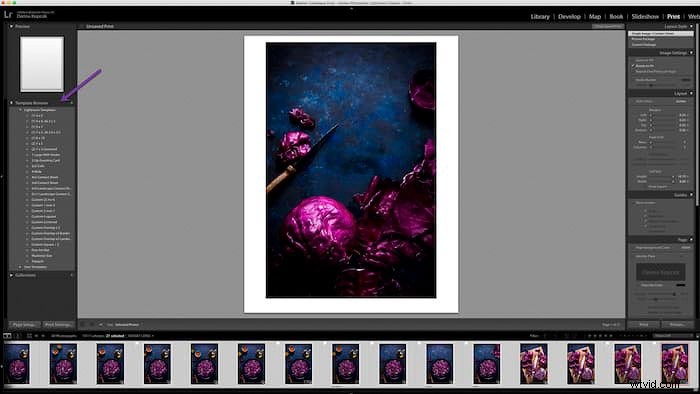
Task: Enable the Zoom to Fill checkbox
Action: tap(633, 60)
